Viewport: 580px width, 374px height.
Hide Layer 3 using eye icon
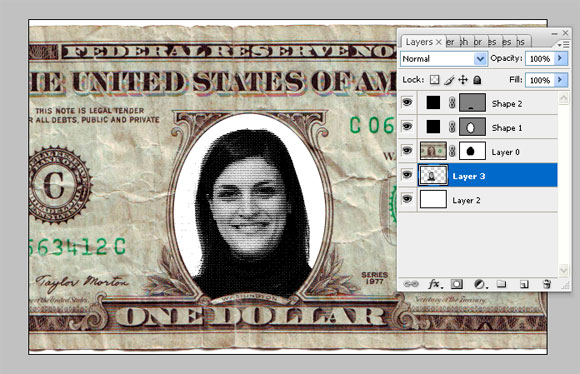407,174
